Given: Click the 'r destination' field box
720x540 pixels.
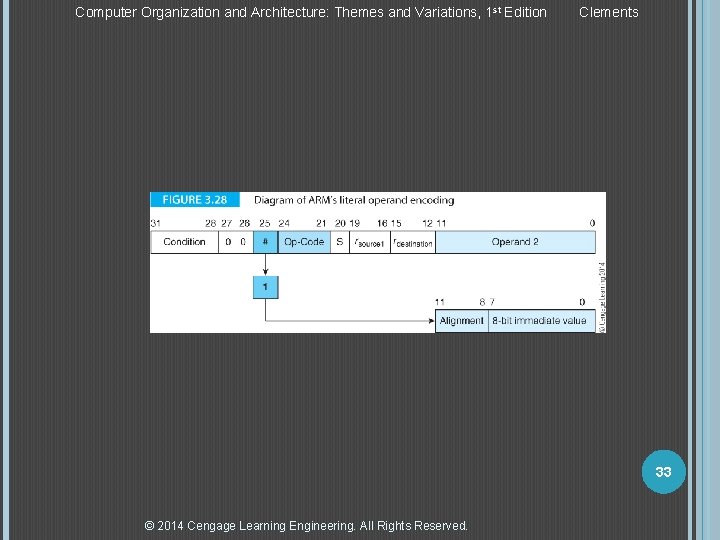Looking at the screenshot, I should click(413, 242).
